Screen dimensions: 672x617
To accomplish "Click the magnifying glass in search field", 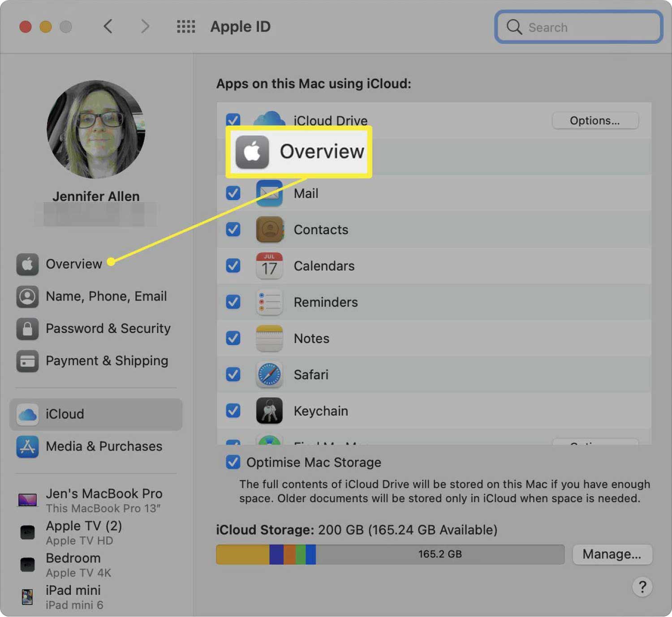I will point(514,27).
